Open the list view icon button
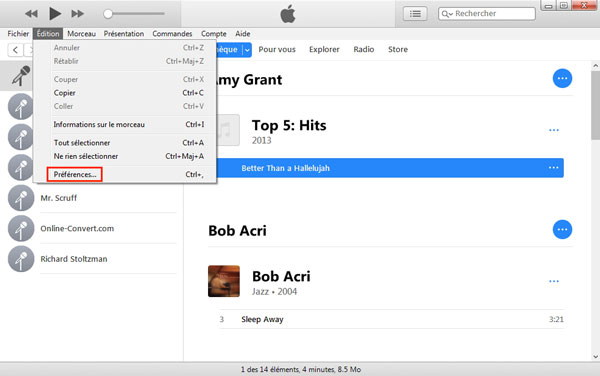 (x=415, y=14)
